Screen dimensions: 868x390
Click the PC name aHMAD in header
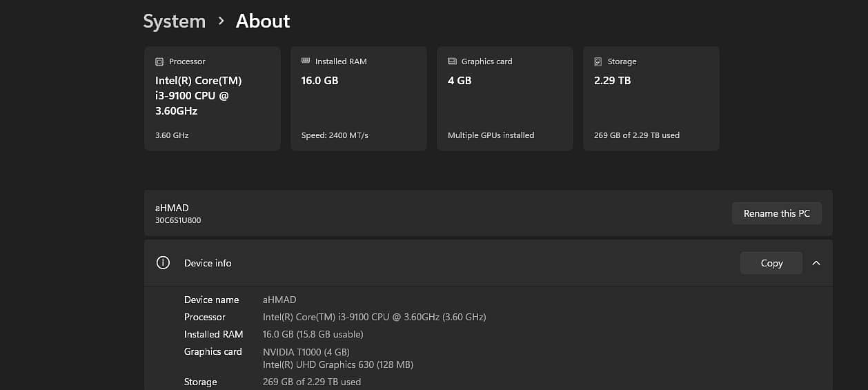(172, 208)
